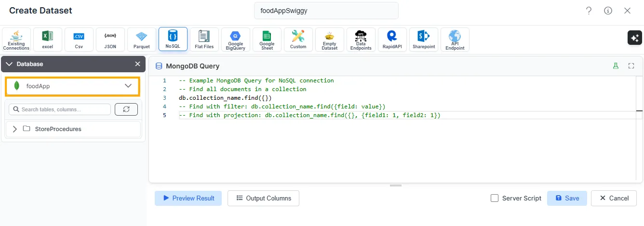The image size is (644, 226).
Task: Click the Preview Result button
Action: click(x=188, y=198)
